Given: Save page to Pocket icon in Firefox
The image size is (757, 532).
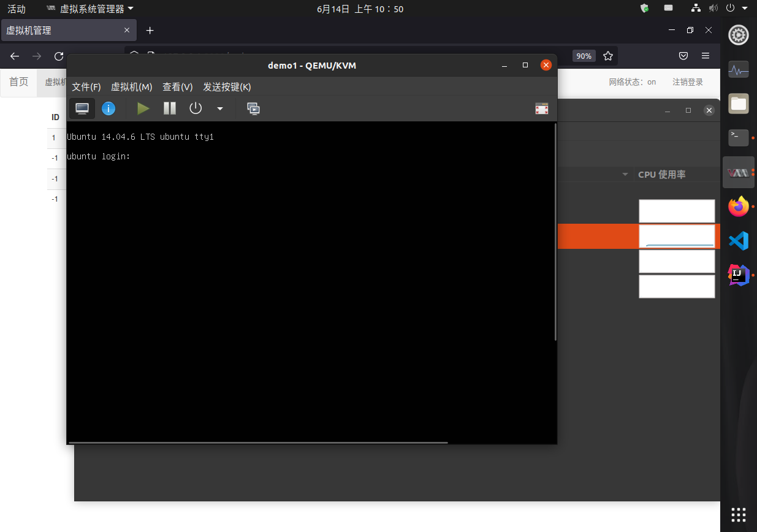Looking at the screenshot, I should point(683,56).
